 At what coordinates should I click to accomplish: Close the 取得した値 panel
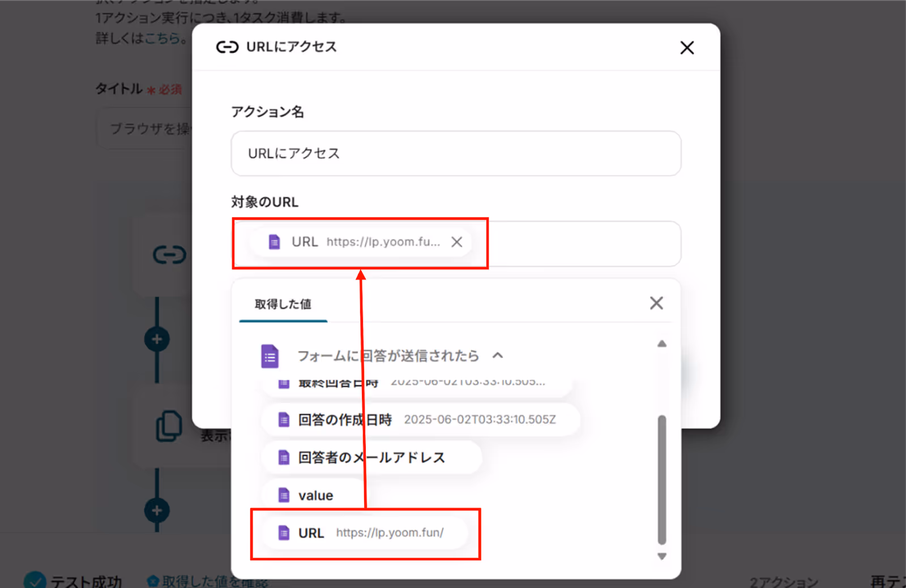(656, 303)
